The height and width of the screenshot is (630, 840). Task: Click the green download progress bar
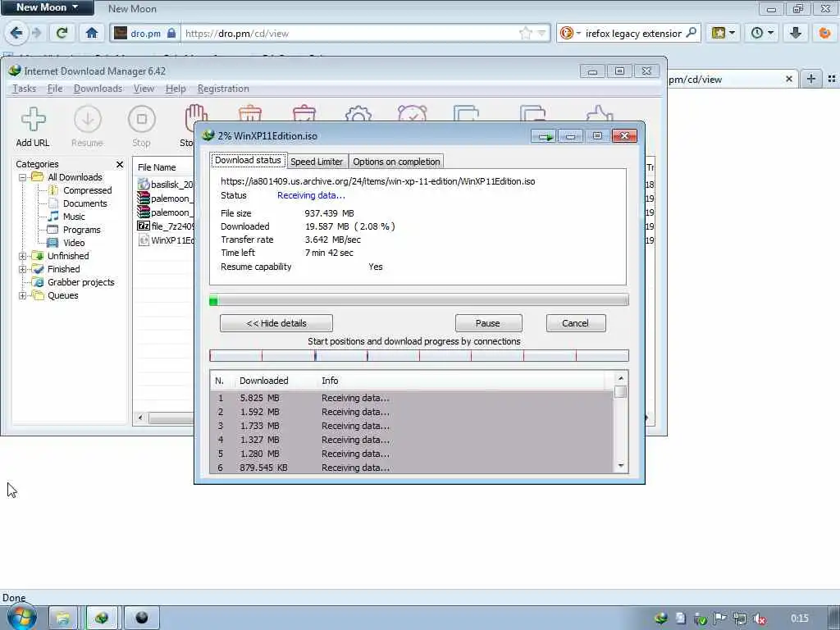point(419,300)
